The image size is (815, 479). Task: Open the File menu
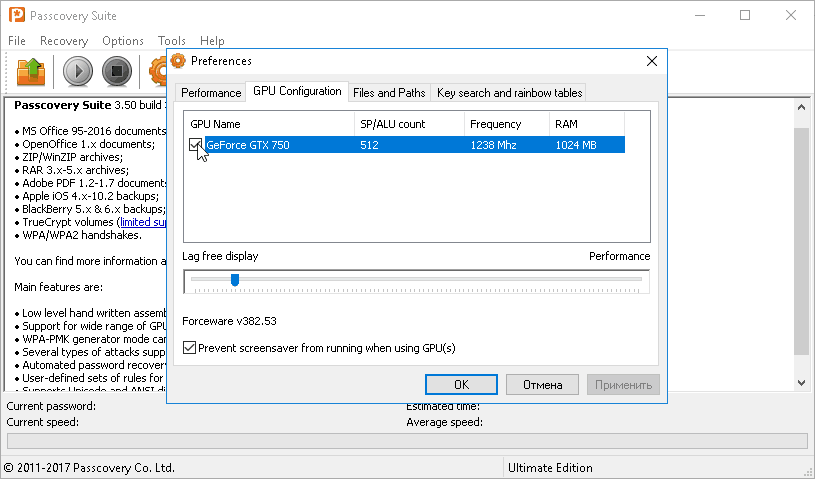(17, 41)
